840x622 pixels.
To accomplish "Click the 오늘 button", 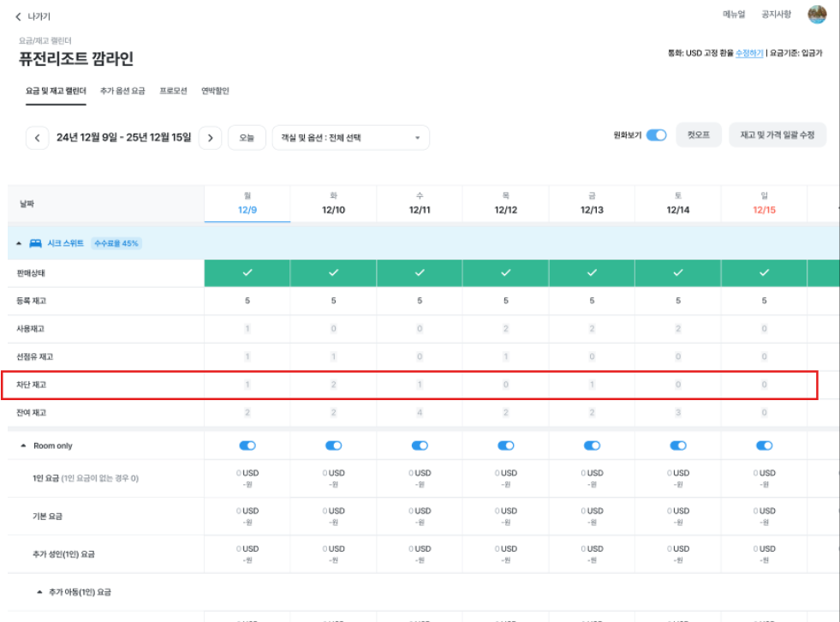I will (x=247, y=138).
